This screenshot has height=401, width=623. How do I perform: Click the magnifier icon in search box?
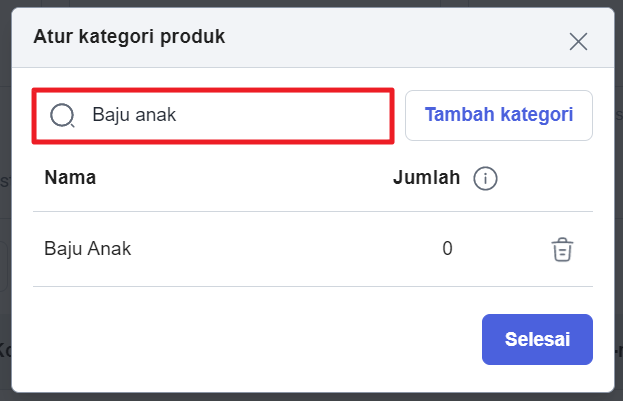62,115
